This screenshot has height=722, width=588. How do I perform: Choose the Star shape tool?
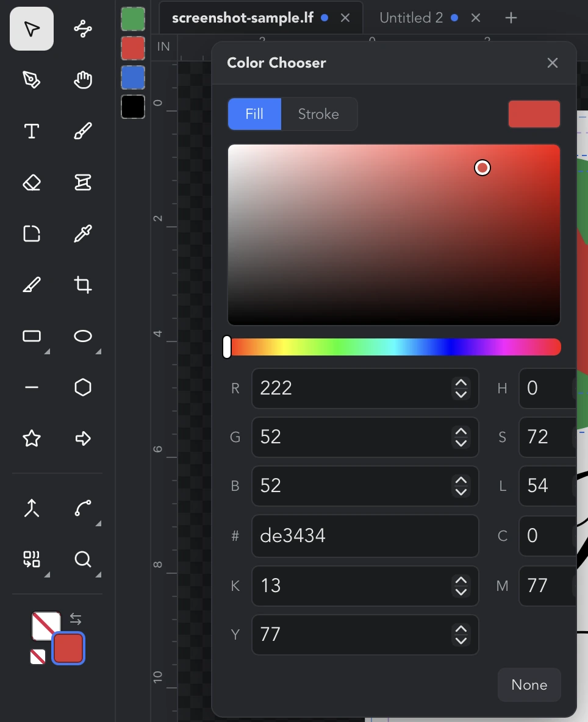click(31, 438)
